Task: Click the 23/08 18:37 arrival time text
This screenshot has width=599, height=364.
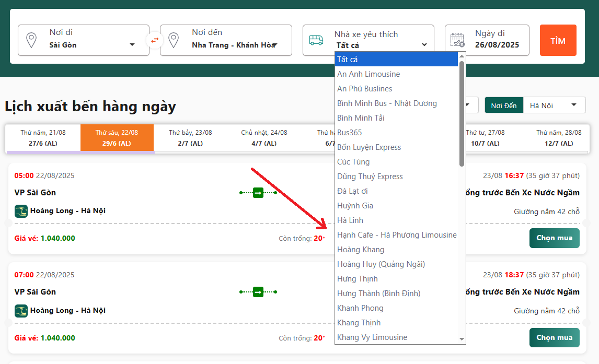Action: (531, 275)
